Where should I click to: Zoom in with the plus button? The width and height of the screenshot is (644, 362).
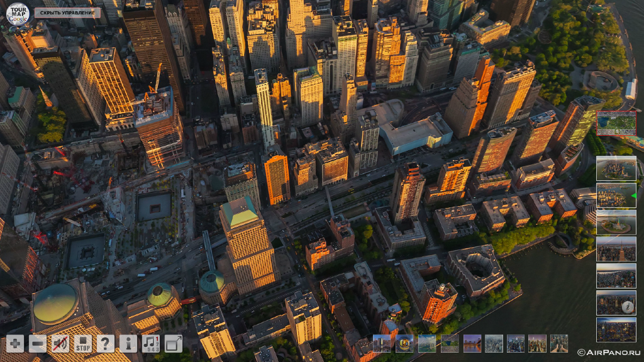point(15,344)
